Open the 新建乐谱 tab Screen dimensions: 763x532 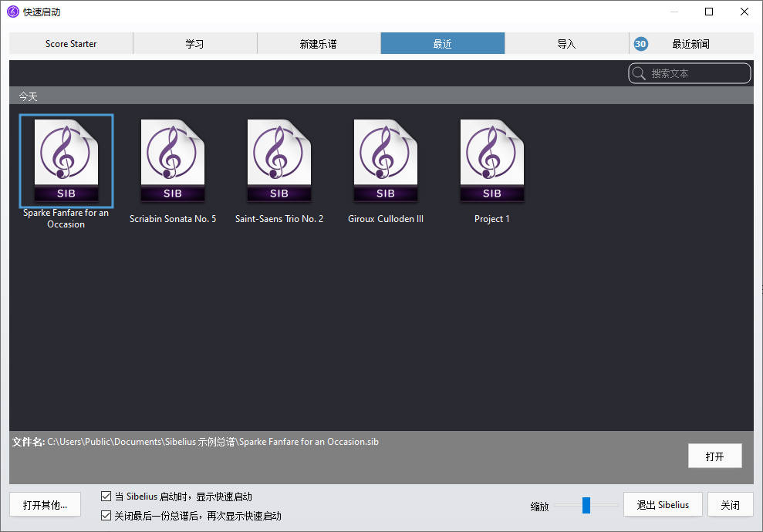pos(319,43)
